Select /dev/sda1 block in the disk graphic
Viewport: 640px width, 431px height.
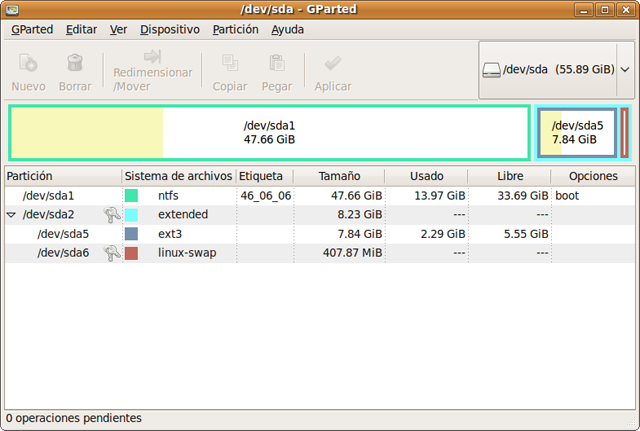point(269,132)
